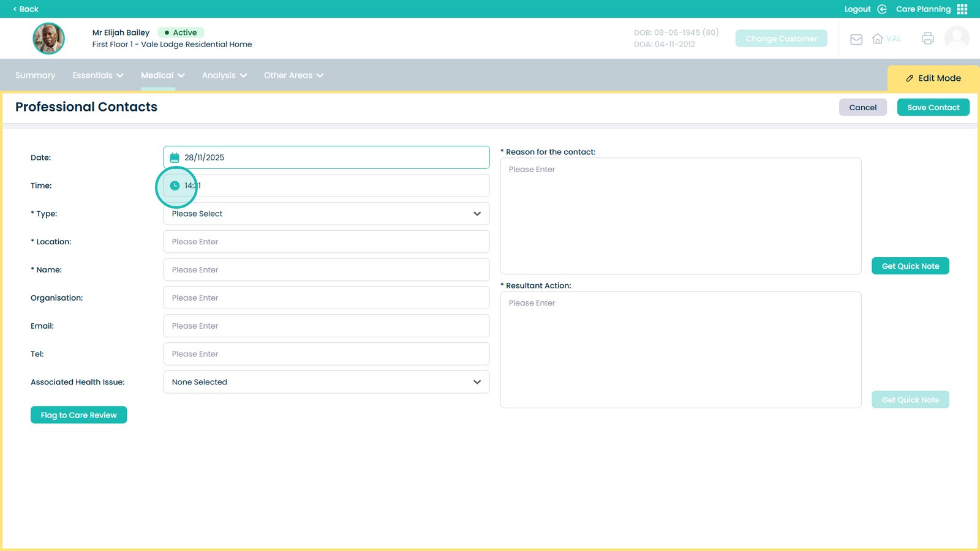Viewport: 980px width, 551px height.
Task: Open the Medical tab menu
Action: coord(162,75)
